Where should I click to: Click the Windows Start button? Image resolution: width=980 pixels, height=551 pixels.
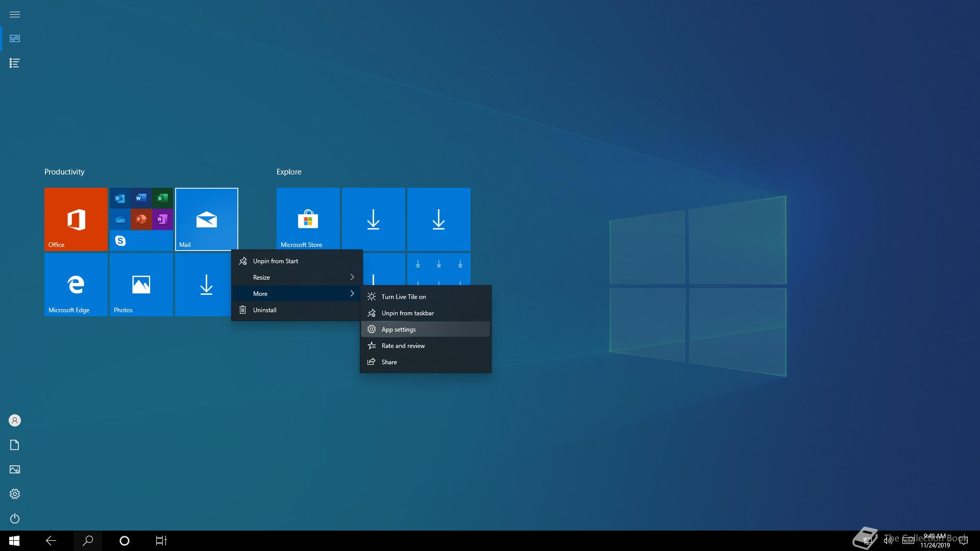click(x=14, y=541)
